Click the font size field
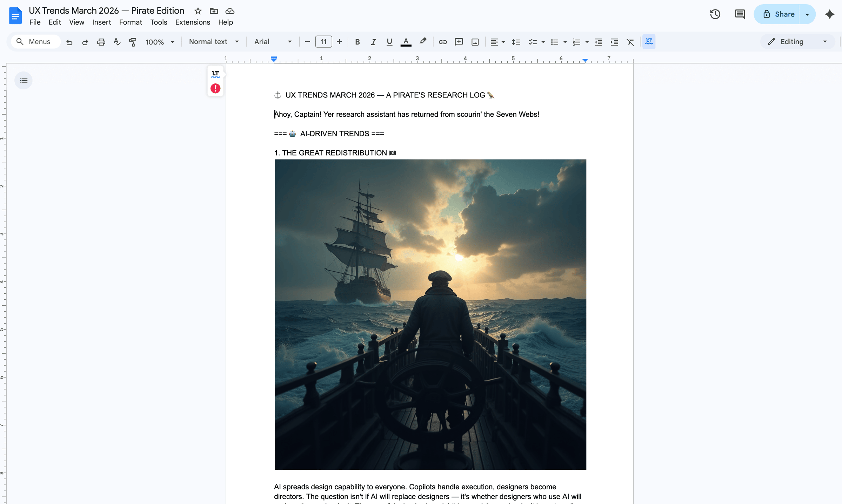 pos(323,42)
